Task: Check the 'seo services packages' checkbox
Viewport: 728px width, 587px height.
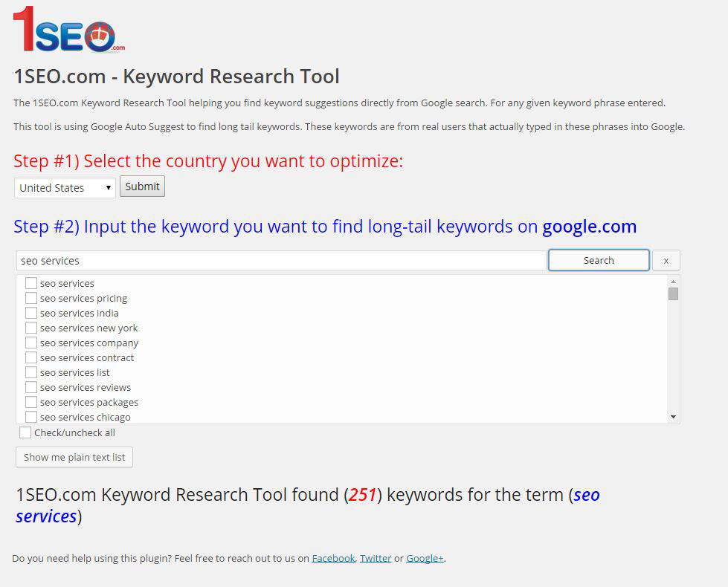Action: coord(31,402)
